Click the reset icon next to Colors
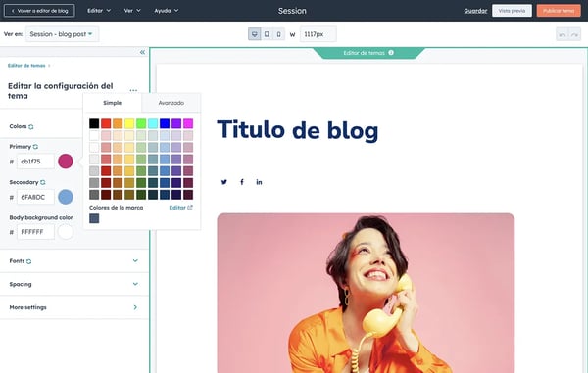This screenshot has width=588, height=373. click(31, 127)
